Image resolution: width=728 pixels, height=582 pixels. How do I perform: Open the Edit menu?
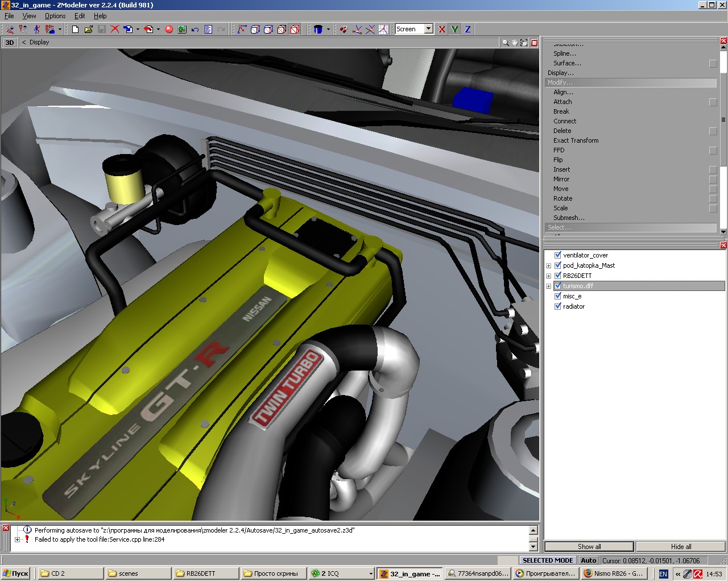pyautogui.click(x=80, y=16)
